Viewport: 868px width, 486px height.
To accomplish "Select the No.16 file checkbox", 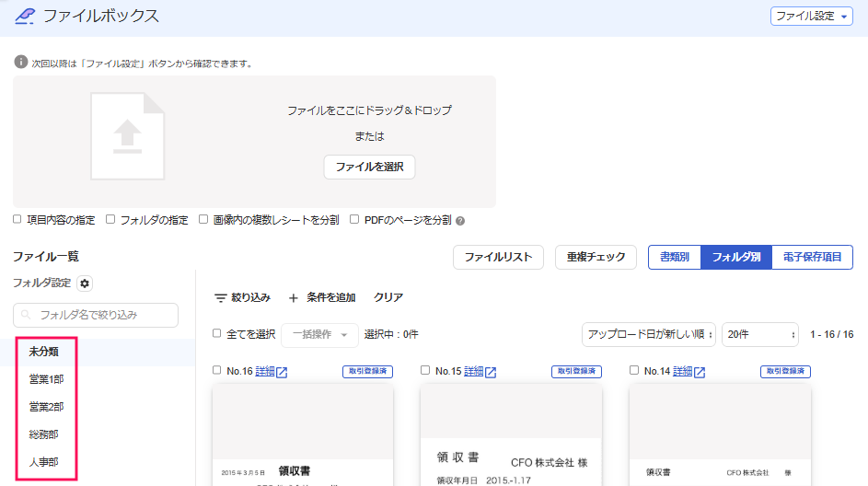I will click(217, 370).
